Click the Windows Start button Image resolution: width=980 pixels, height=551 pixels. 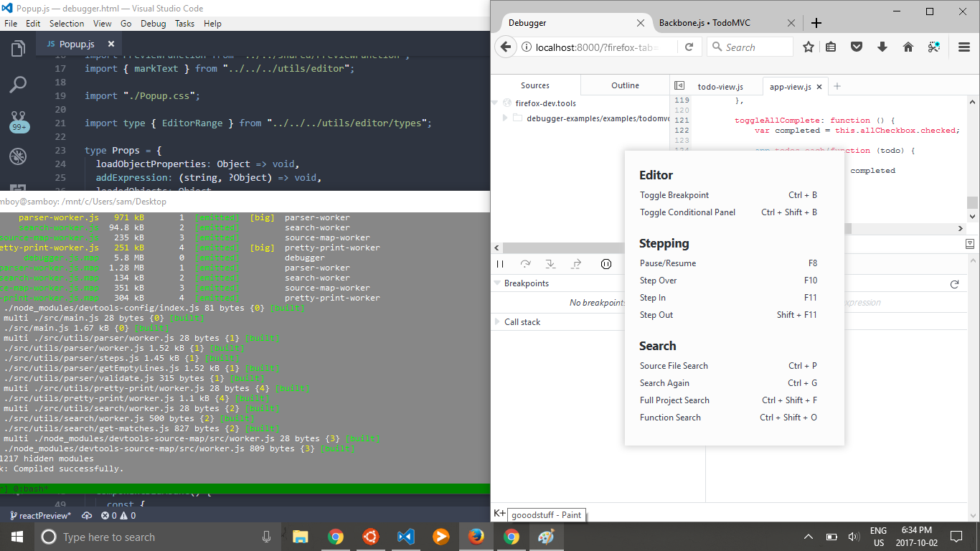[x=17, y=537]
